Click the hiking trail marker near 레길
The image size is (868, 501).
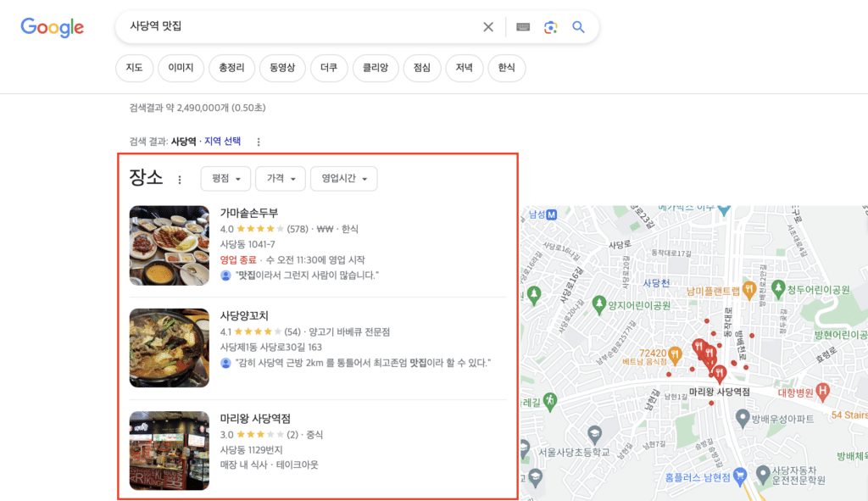(549, 401)
